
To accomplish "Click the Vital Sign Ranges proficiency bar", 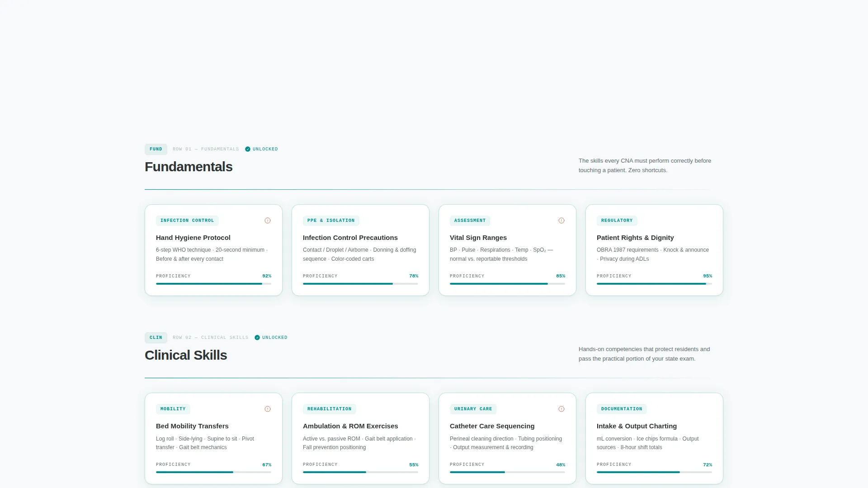I will click(x=507, y=284).
